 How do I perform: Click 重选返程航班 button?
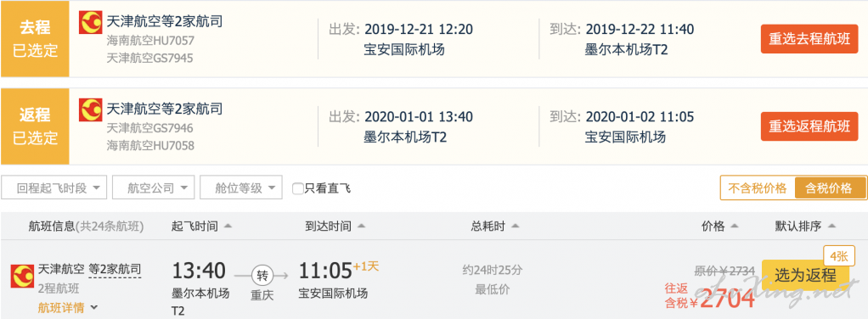(809, 126)
